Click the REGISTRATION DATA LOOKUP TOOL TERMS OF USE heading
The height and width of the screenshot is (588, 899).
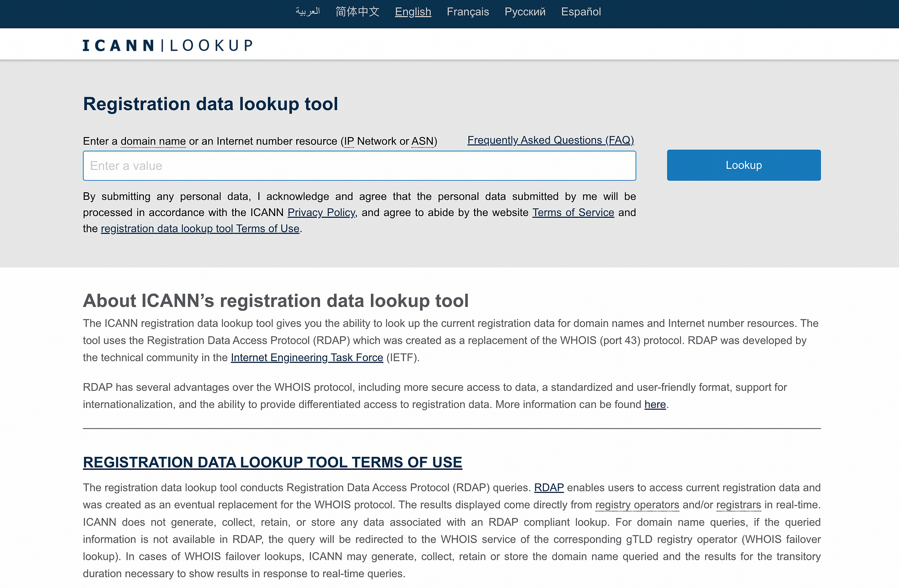click(272, 461)
